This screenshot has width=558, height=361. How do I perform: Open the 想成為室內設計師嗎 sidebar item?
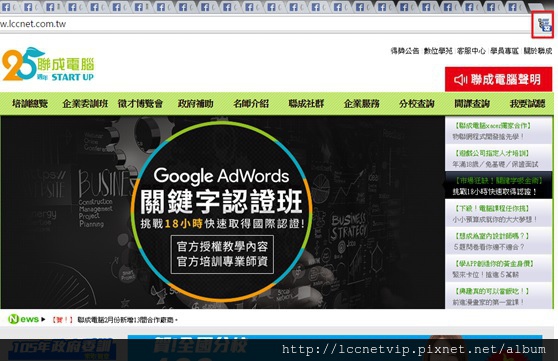498,241
